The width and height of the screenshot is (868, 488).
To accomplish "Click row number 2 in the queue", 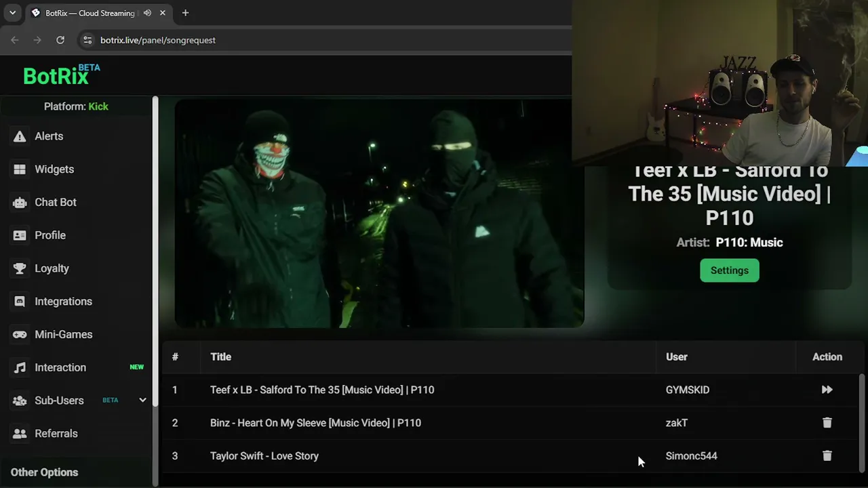I will tap(175, 423).
